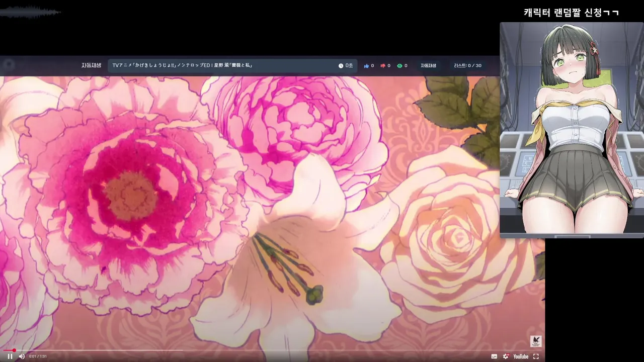Mute the video volume speaker icon
This screenshot has width=644, height=362.
tap(22, 356)
